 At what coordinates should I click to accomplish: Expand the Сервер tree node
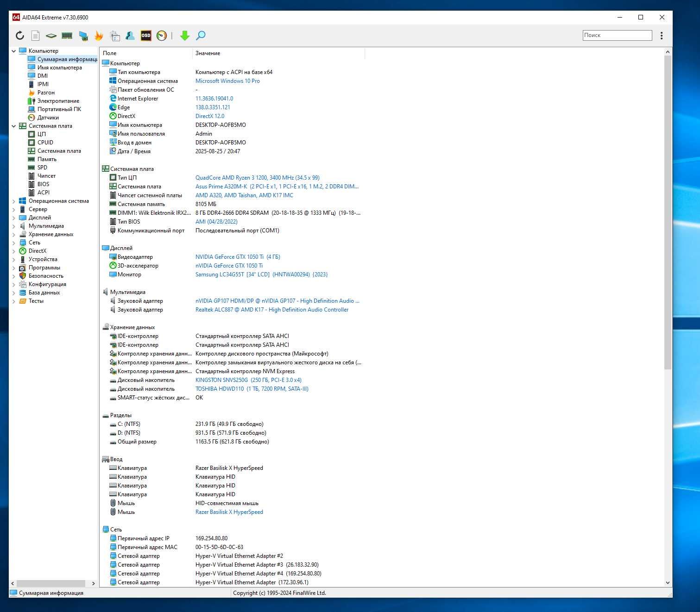coord(13,209)
